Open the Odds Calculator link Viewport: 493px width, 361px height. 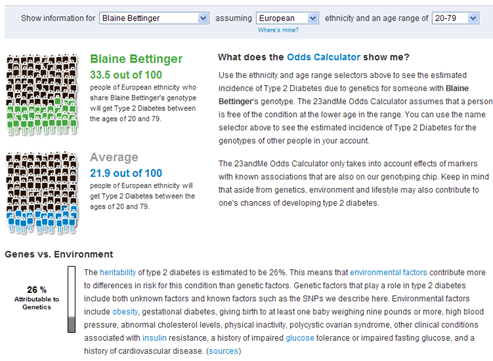tap(324, 57)
